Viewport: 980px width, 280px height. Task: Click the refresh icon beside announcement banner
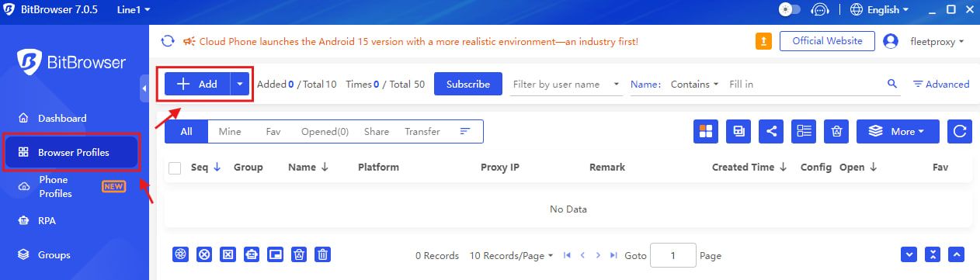pyautogui.click(x=167, y=41)
